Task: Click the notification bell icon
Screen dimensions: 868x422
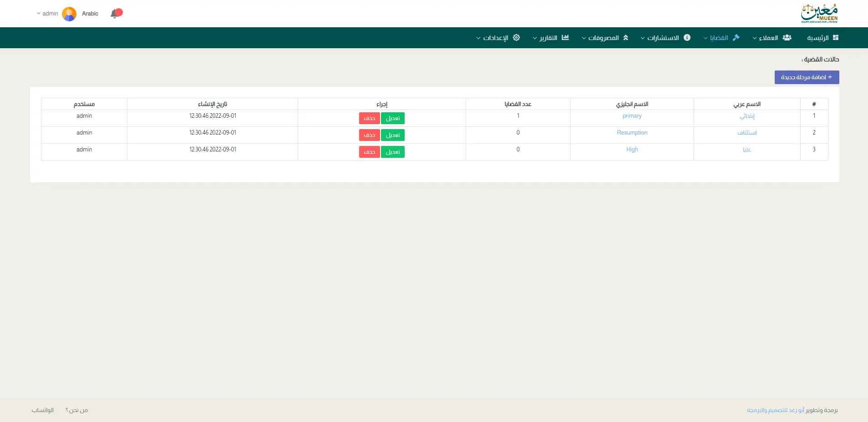Action: coord(116,13)
